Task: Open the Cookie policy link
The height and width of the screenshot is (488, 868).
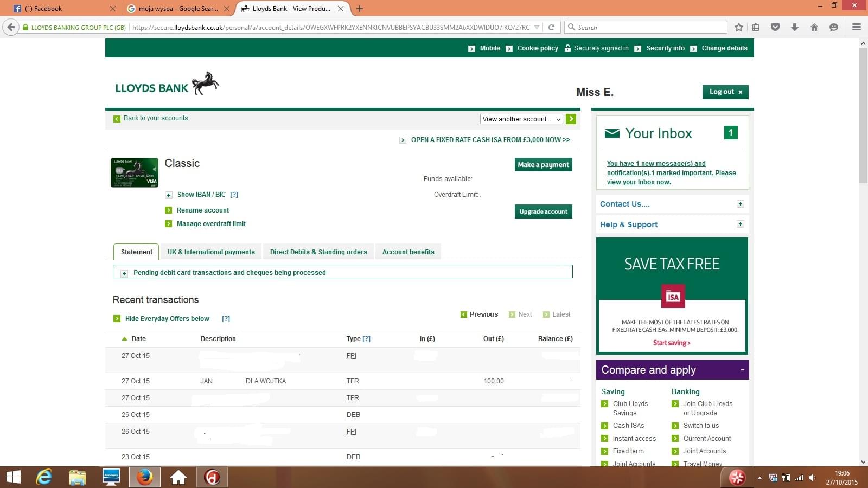Action: (x=538, y=48)
